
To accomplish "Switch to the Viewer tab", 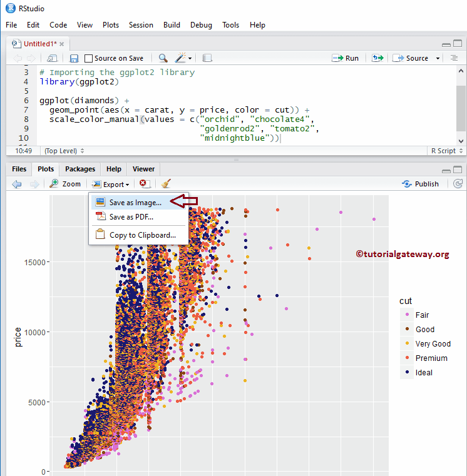I will pyautogui.click(x=143, y=169).
